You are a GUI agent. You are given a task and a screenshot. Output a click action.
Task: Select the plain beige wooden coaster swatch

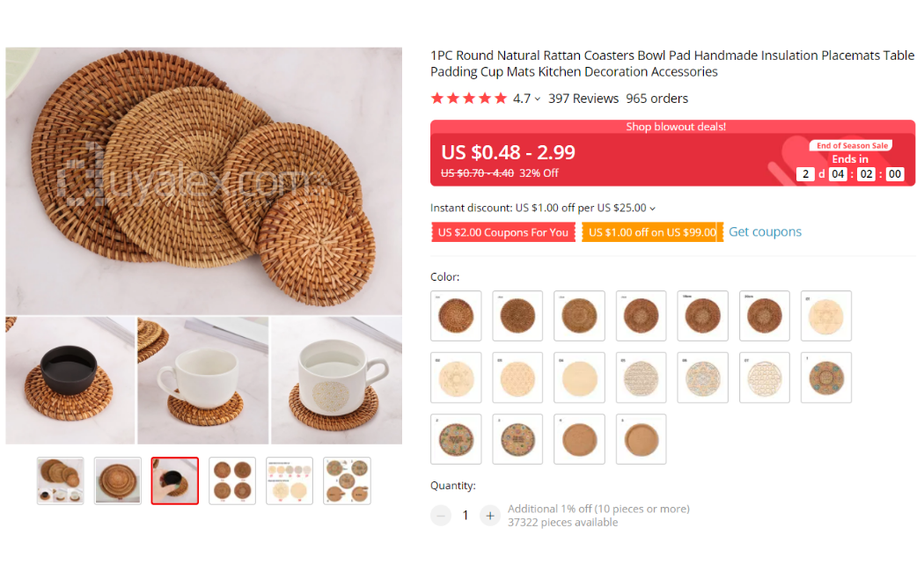579,378
